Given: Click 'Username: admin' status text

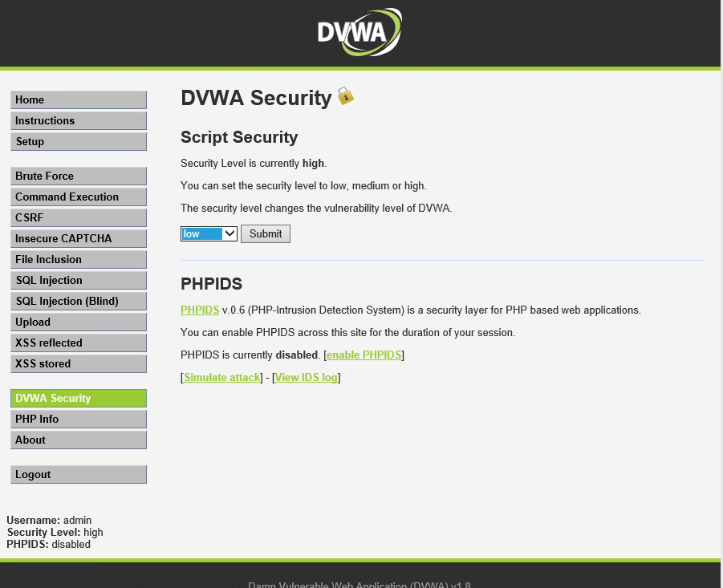Looking at the screenshot, I should point(49,521).
